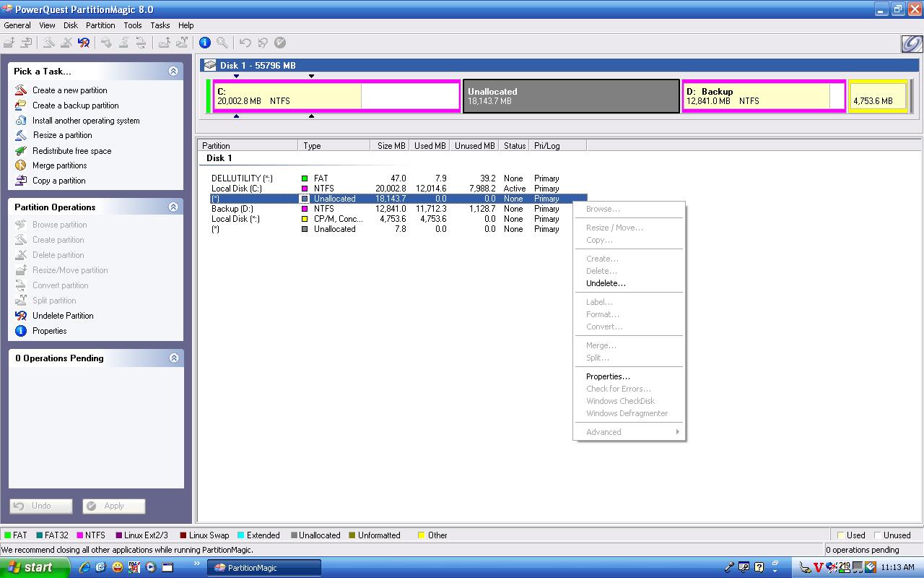Click the Undelete partition toolbar icon
Viewport: 924px width, 578px height.
coord(84,43)
